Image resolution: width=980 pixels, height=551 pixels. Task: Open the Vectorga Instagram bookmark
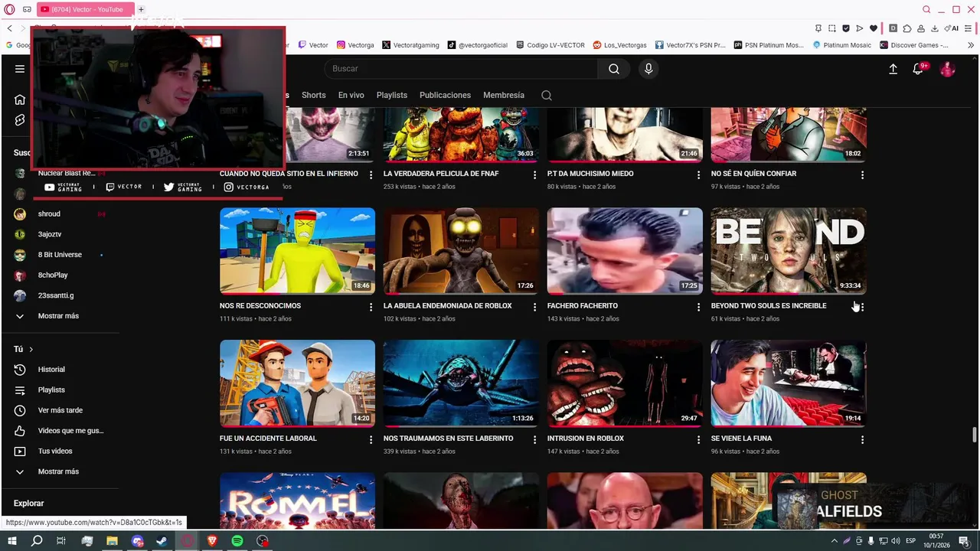355,45
